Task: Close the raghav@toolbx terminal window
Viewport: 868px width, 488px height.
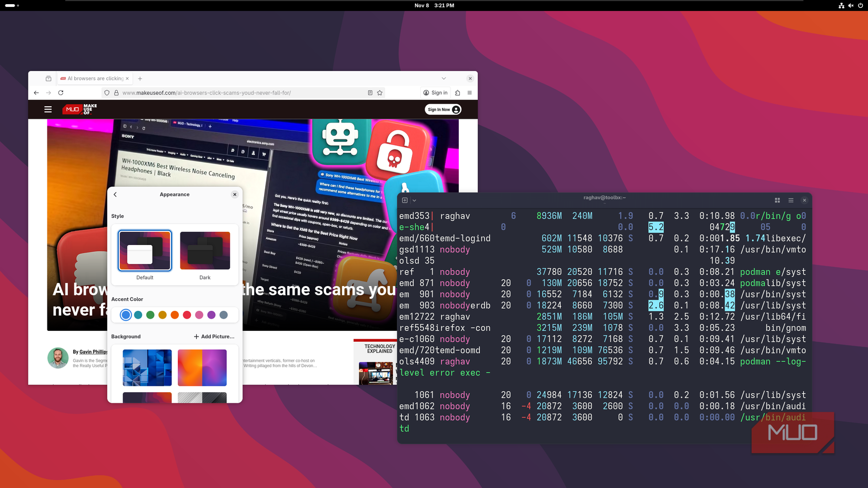Action: (x=804, y=200)
